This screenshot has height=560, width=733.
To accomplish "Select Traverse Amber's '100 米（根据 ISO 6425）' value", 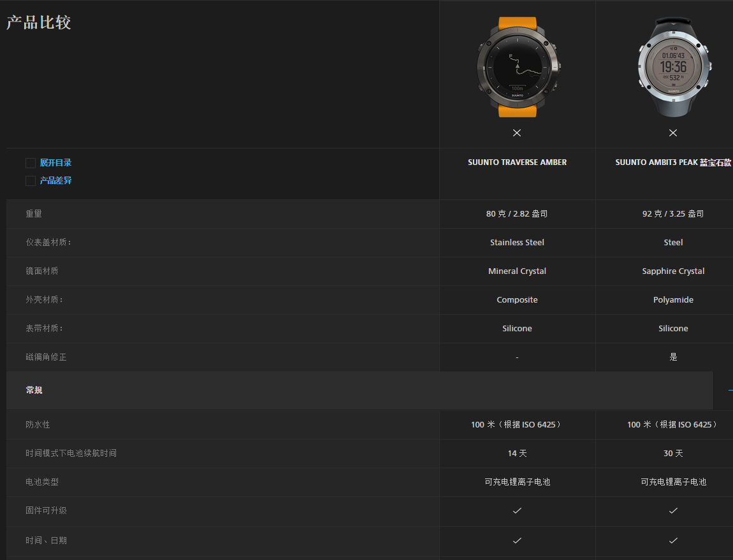I will coord(516,424).
